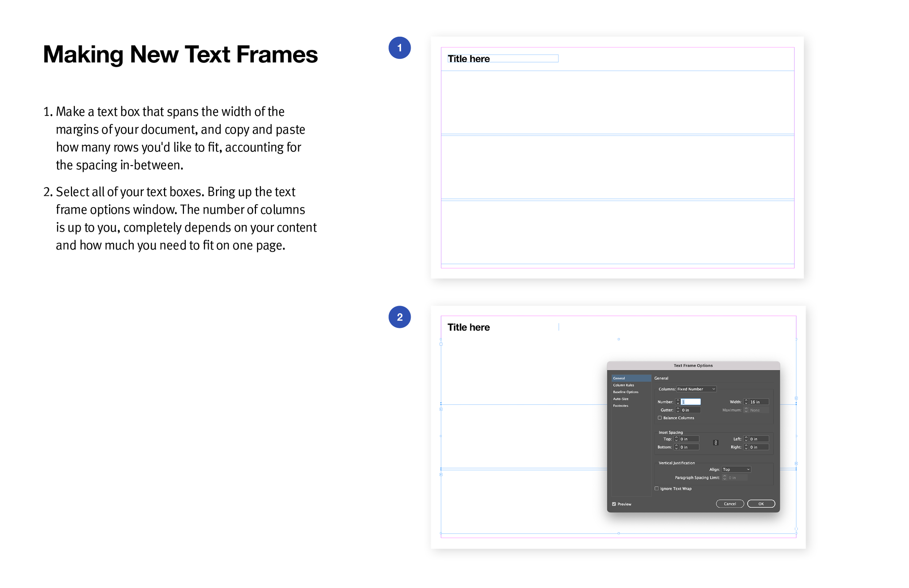Screen dimensions: 909x588
Task: Increase the column Number with the up stepper
Action: tap(678, 400)
